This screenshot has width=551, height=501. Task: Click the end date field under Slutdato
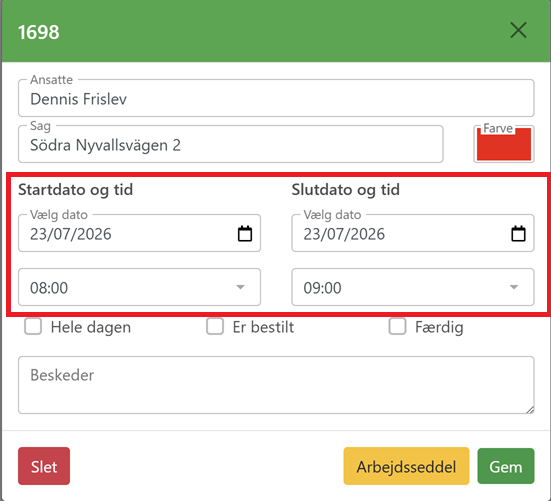coord(413,233)
